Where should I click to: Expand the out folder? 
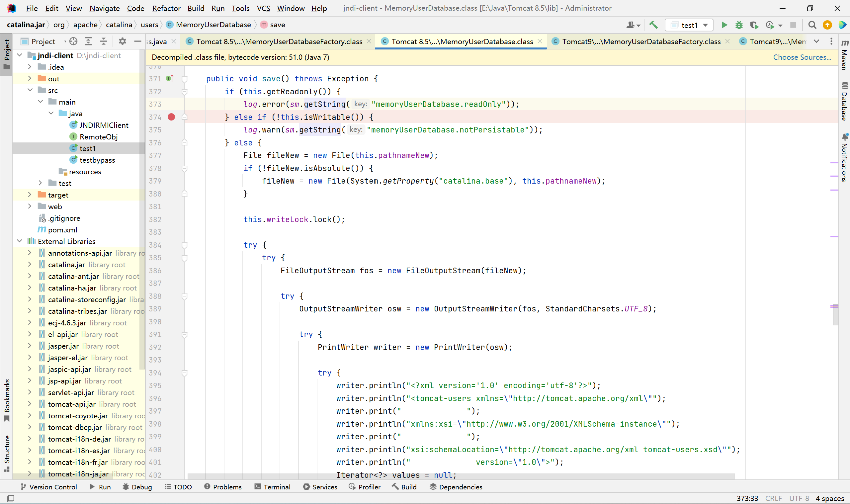click(30, 78)
